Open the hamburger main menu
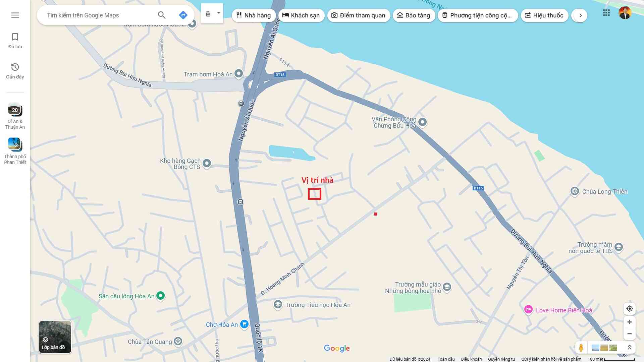The height and width of the screenshot is (362, 644). click(15, 15)
